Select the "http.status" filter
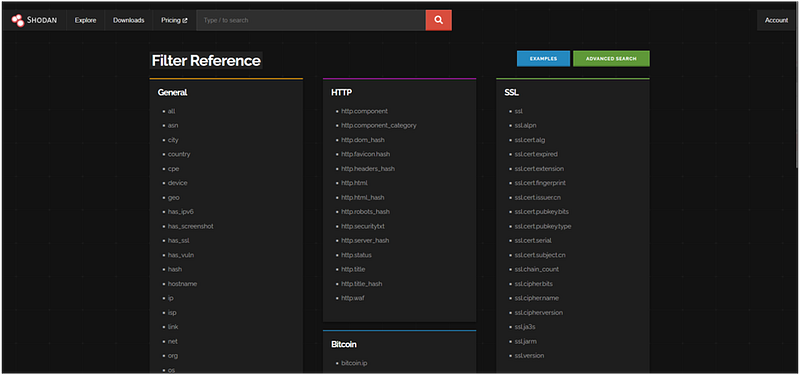The width and height of the screenshot is (800, 375). click(356, 255)
